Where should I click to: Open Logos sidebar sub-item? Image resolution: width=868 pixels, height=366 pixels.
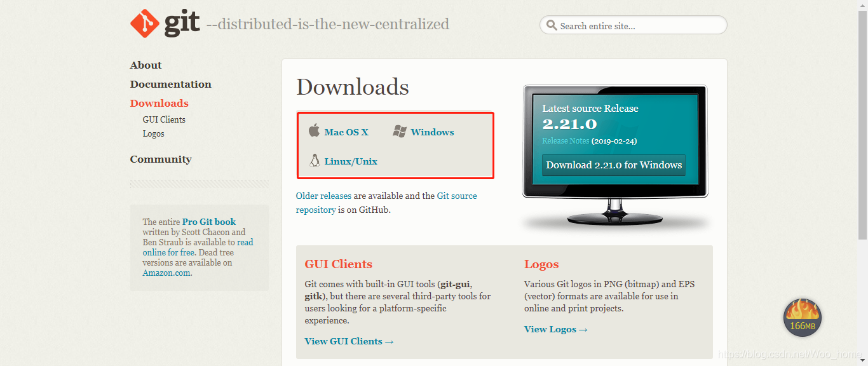[153, 133]
